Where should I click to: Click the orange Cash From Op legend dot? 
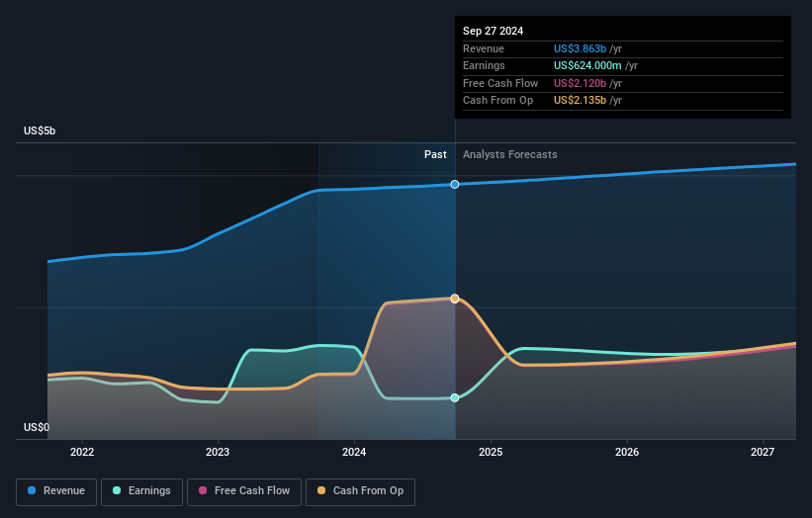pos(321,490)
